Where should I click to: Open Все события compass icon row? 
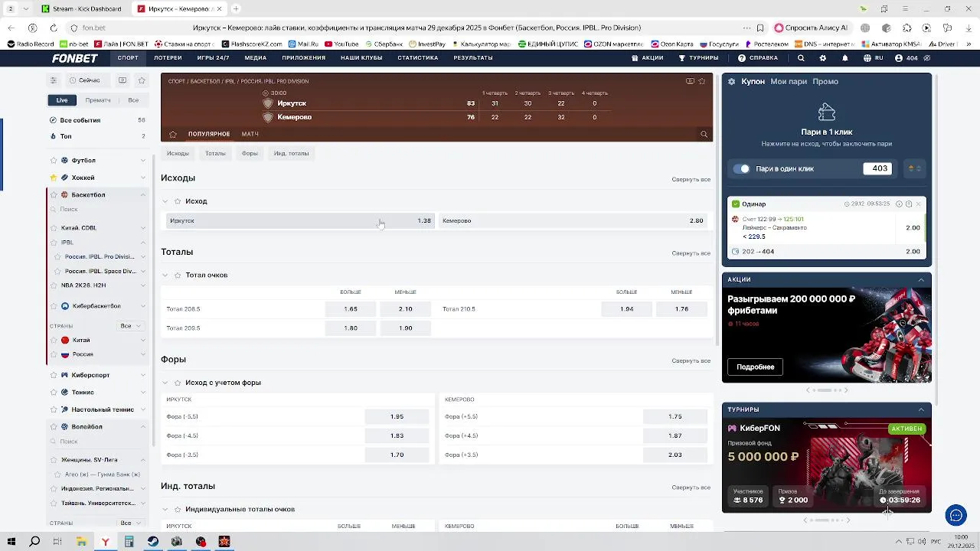point(97,120)
